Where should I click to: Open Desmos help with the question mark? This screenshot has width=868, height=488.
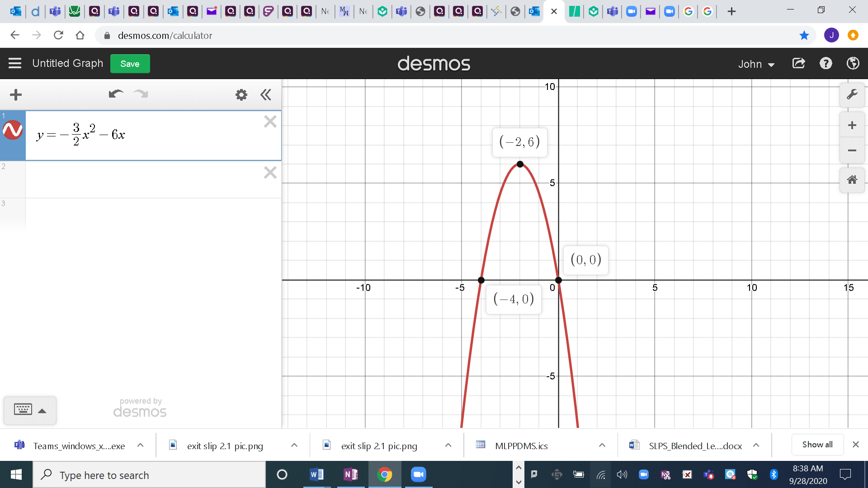pos(826,63)
